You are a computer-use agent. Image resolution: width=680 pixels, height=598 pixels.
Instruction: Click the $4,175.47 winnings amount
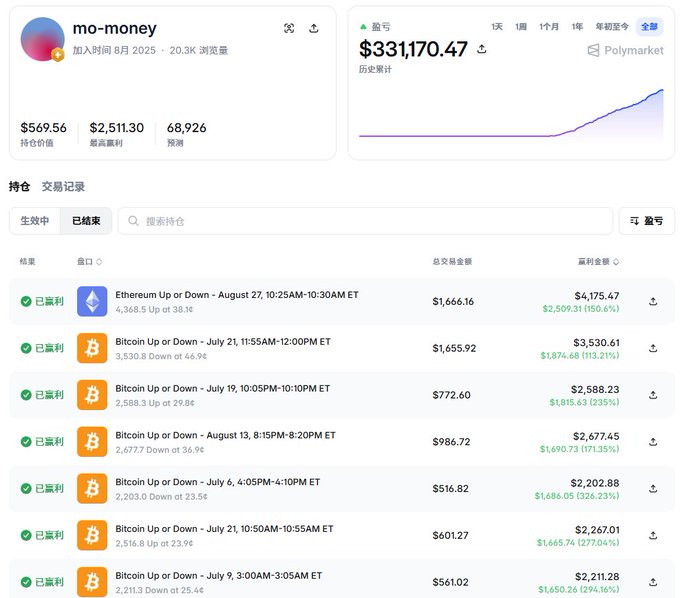click(x=597, y=296)
